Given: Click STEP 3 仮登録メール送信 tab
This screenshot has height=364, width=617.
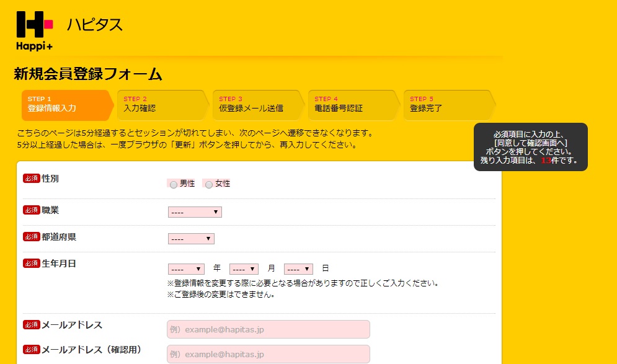Looking at the screenshot, I should point(259,105).
